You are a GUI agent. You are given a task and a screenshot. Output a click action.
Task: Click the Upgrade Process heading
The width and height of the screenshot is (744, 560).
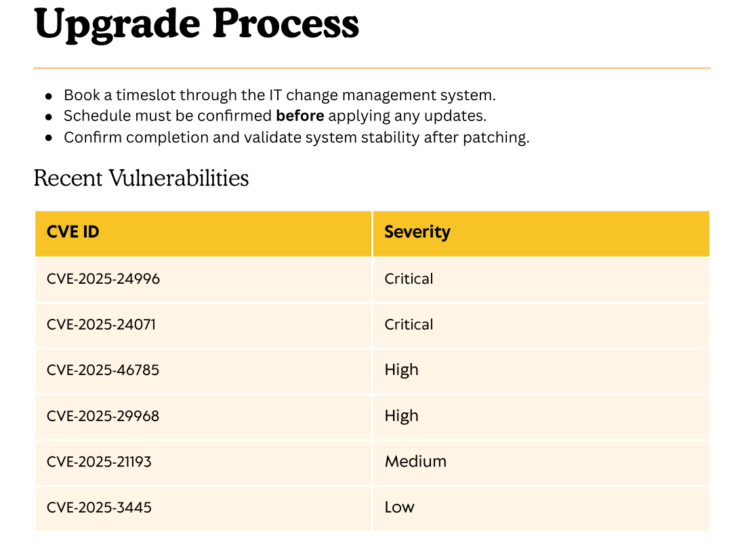[197, 24]
